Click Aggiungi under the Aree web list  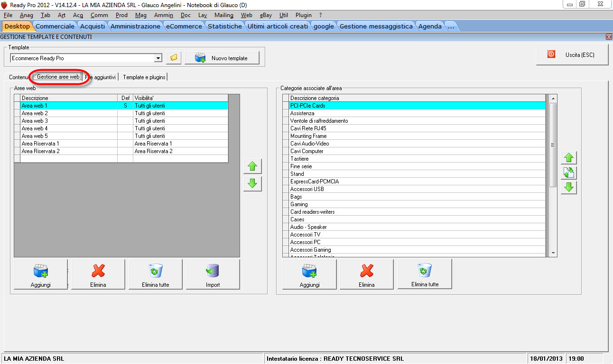[41, 274]
